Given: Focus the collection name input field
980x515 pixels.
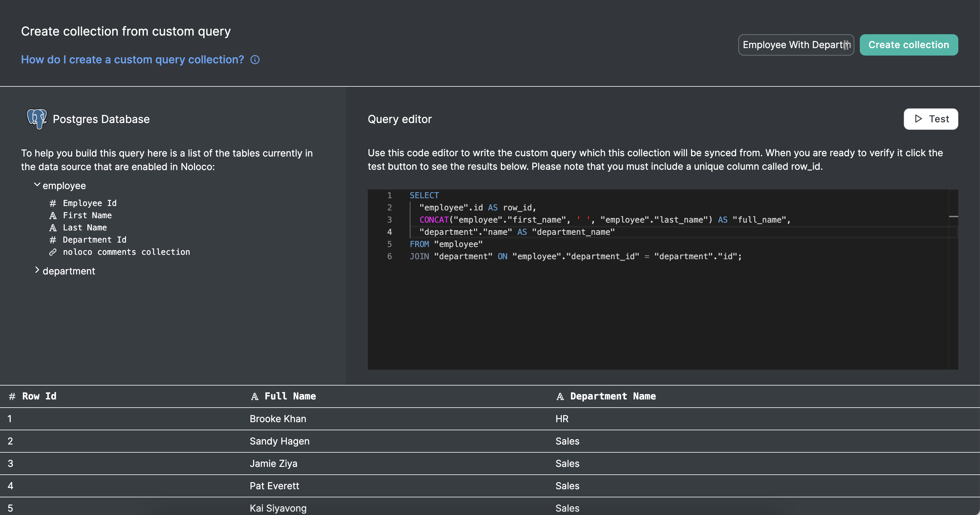Looking at the screenshot, I should 791,45.
